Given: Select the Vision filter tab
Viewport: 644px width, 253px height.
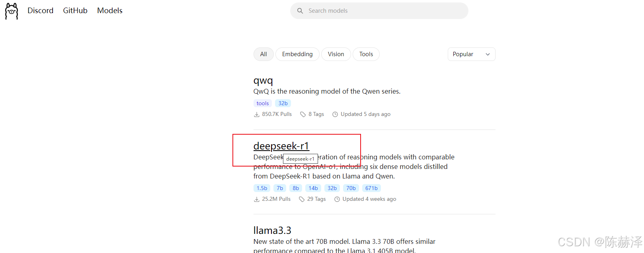Looking at the screenshot, I should (336, 54).
